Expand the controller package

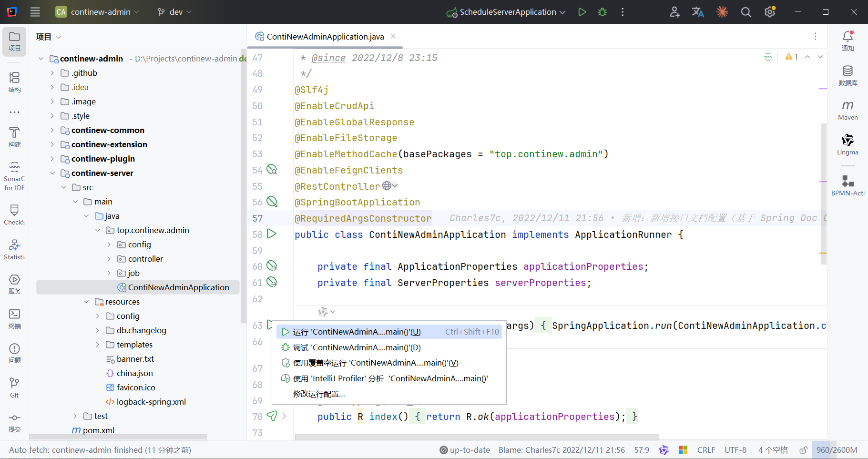109,259
